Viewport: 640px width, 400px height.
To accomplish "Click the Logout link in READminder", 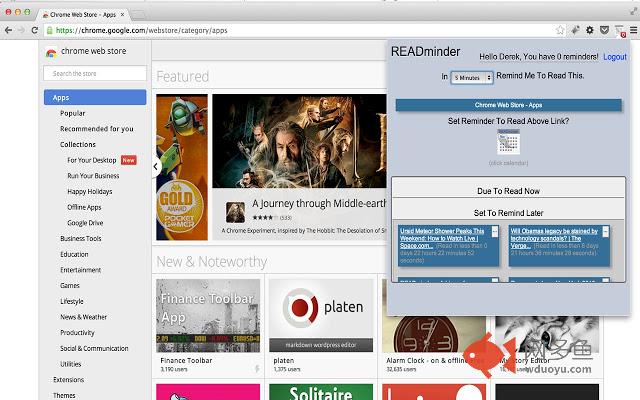I will tap(615, 57).
